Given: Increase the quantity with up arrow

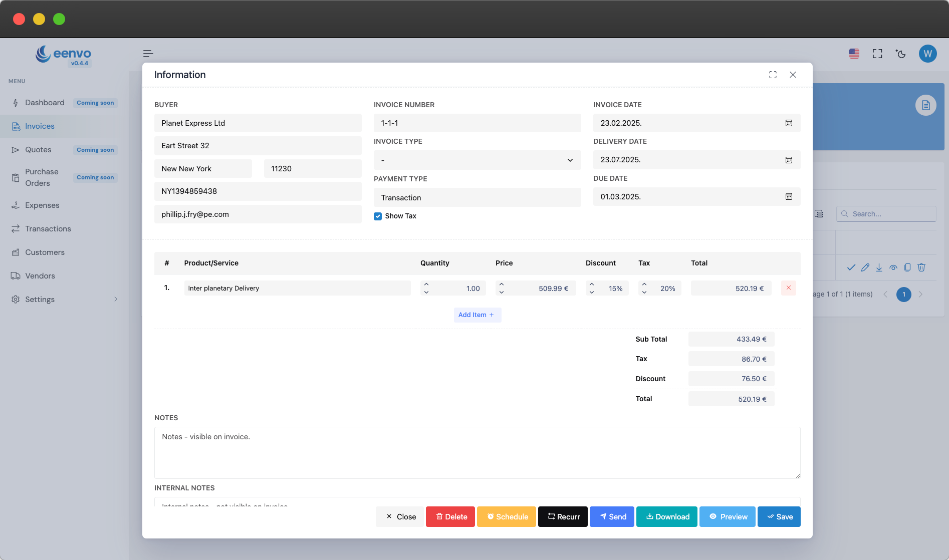Looking at the screenshot, I should [x=426, y=284].
